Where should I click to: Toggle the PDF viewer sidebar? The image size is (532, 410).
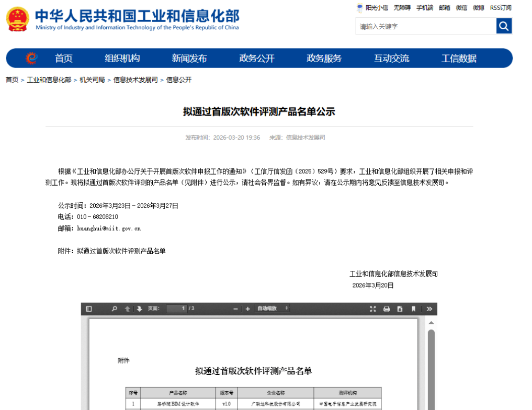(89, 309)
